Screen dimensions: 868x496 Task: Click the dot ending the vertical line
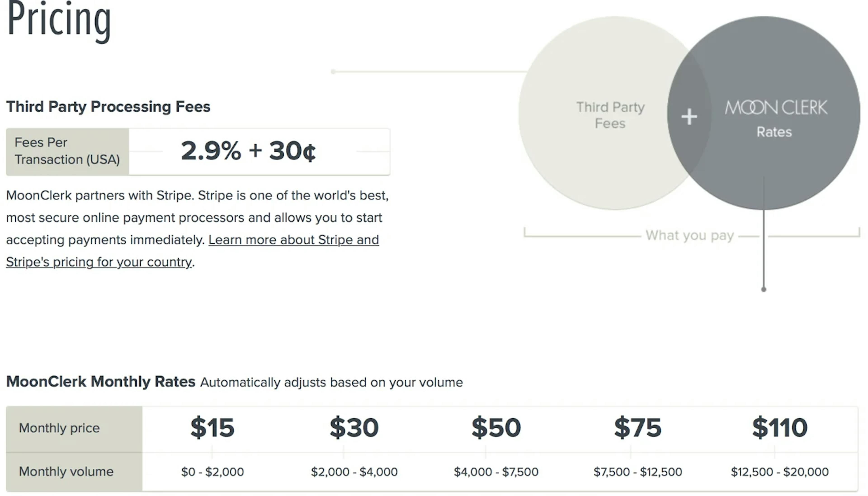pyautogui.click(x=764, y=289)
